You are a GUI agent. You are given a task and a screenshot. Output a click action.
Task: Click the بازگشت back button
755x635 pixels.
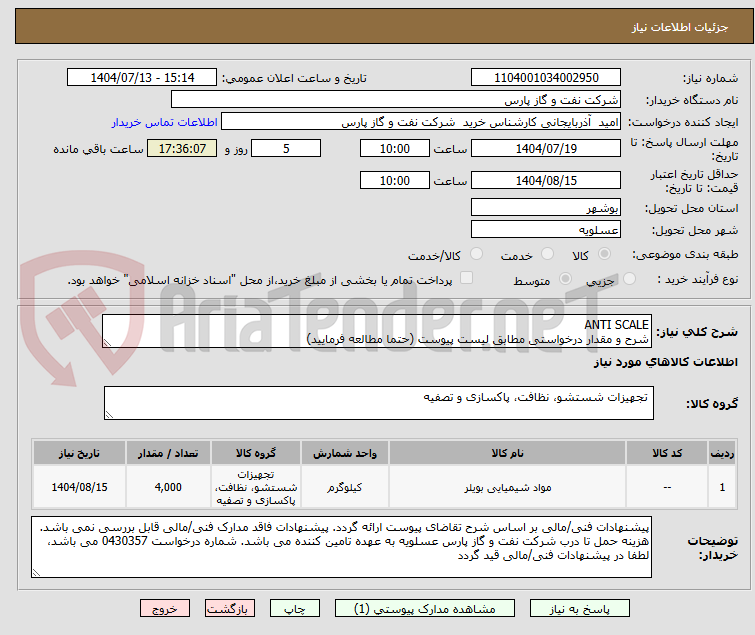(x=230, y=609)
